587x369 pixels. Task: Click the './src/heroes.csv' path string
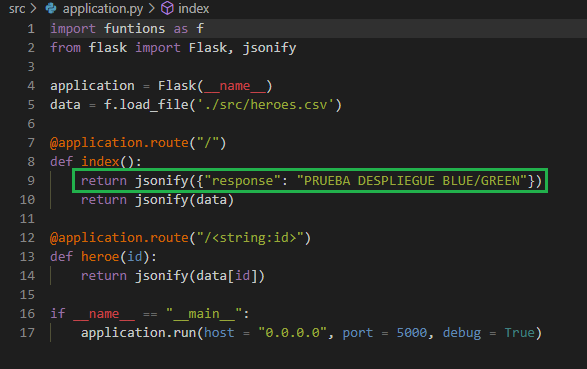pyautogui.click(x=265, y=105)
